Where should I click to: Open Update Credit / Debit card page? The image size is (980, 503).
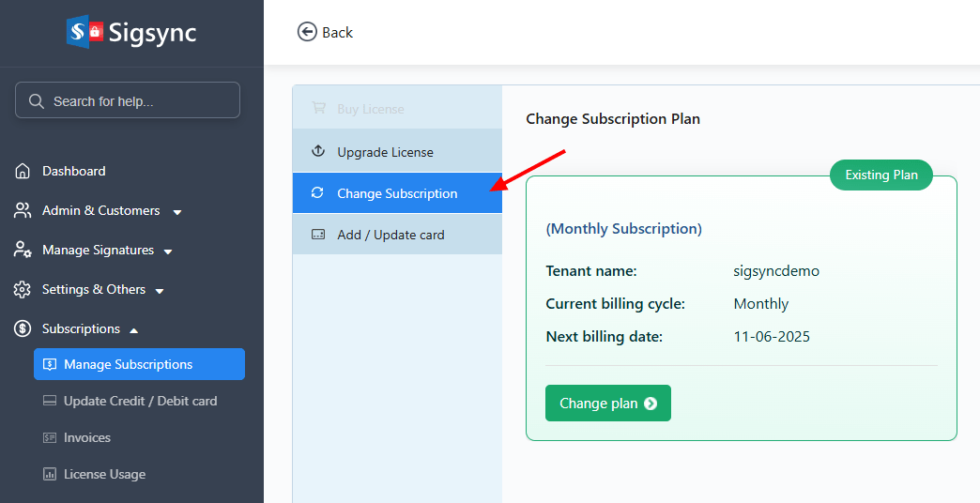(x=140, y=401)
